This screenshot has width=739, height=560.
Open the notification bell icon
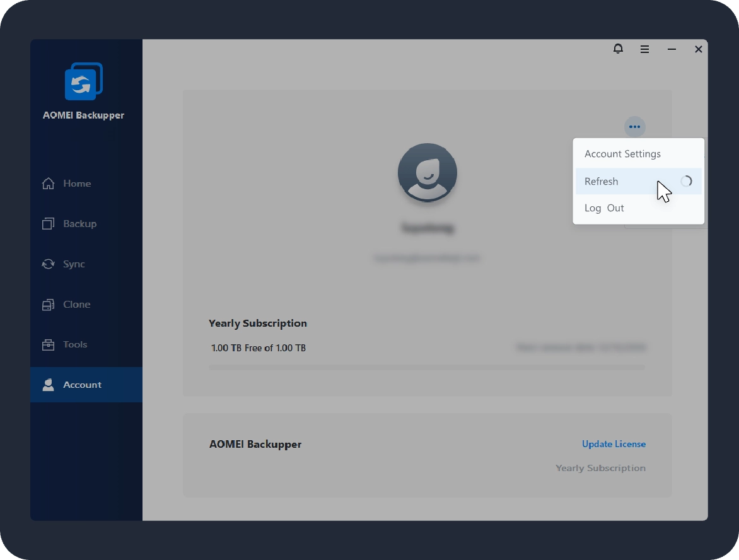coord(618,49)
